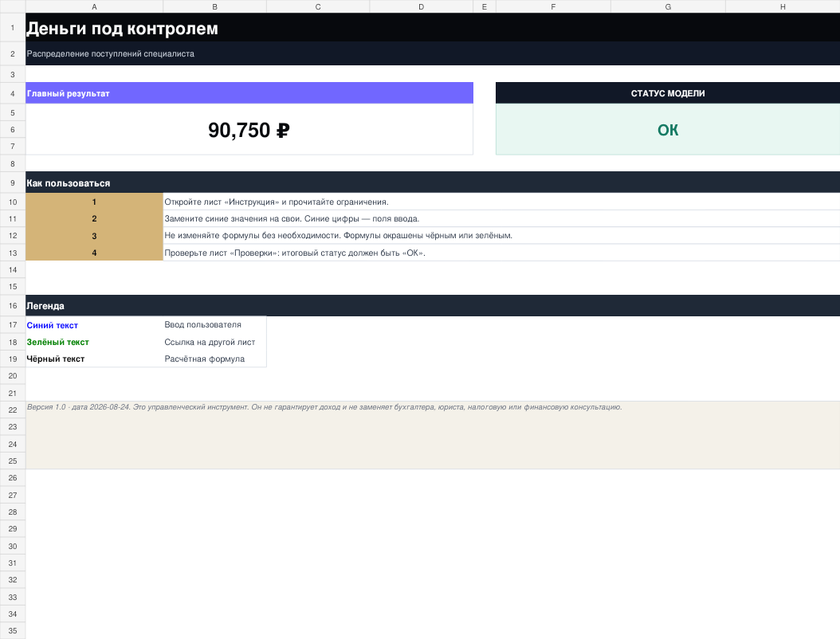Select column D header
This screenshot has width=840, height=639.
coord(421,6)
